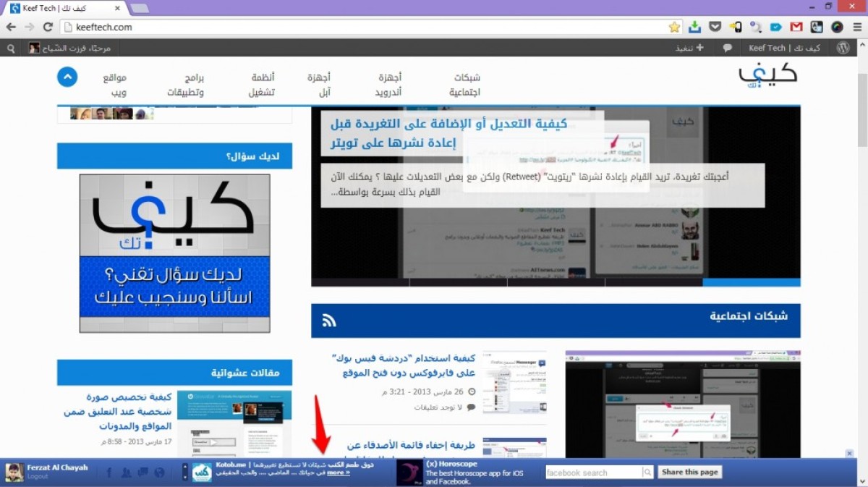This screenshot has width=868, height=487.
Task: Open the "أجهزة آبل" navigation item
Action: [319, 85]
